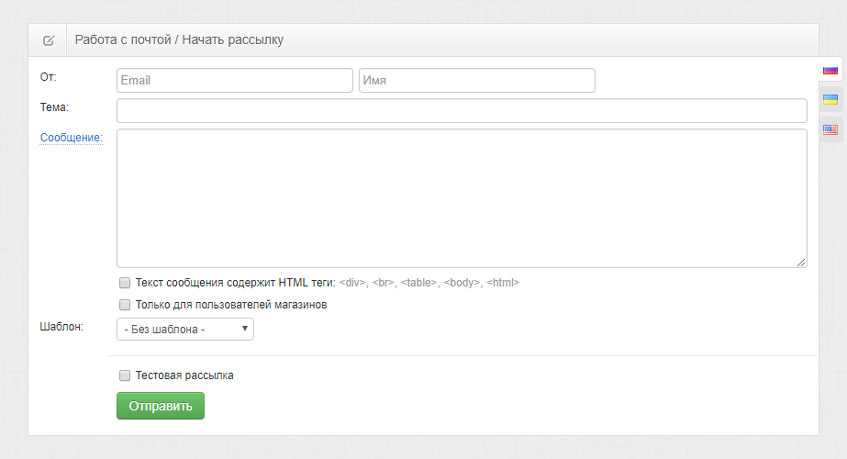Click the 'От:' label

coord(48,77)
